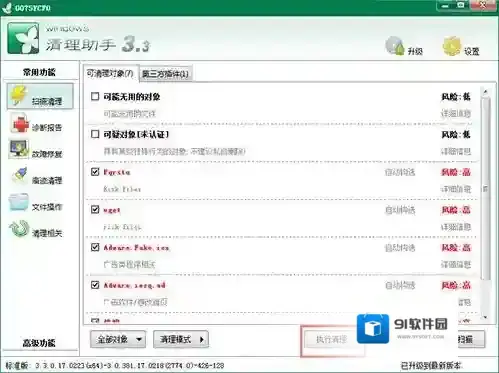Click the Adware.ierq.ad item name

tap(134, 285)
